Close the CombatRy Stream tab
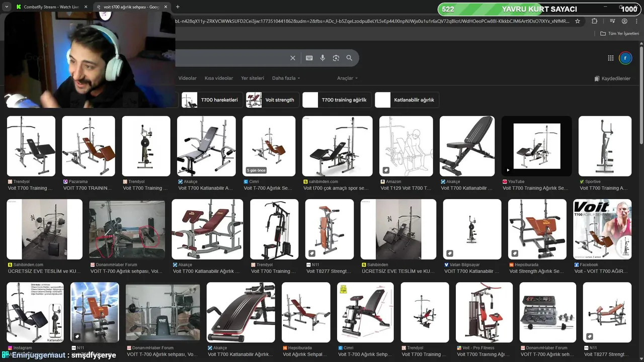Viewport: 644px width, 362px height. 86,7
